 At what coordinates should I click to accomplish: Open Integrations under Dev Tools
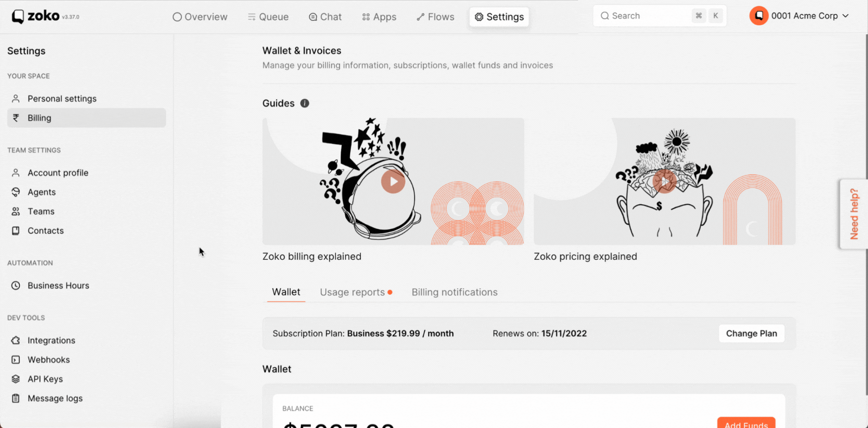point(87,340)
